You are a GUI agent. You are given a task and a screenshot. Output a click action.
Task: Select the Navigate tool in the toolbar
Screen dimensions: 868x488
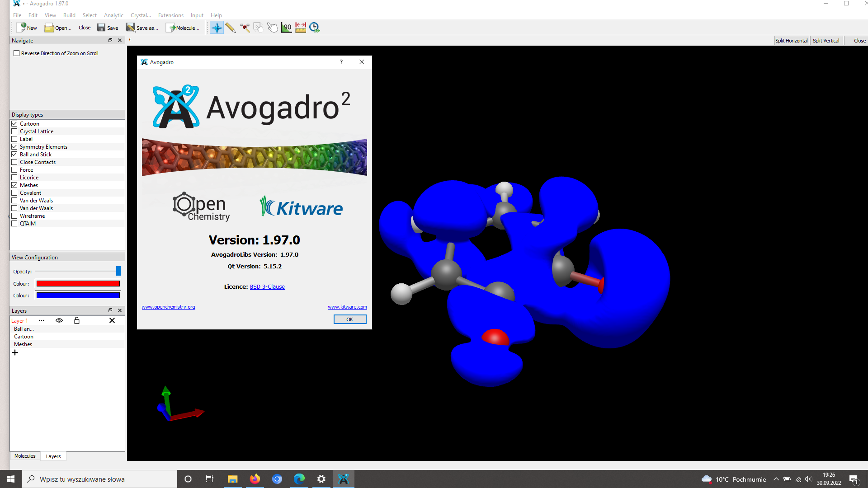coord(217,27)
